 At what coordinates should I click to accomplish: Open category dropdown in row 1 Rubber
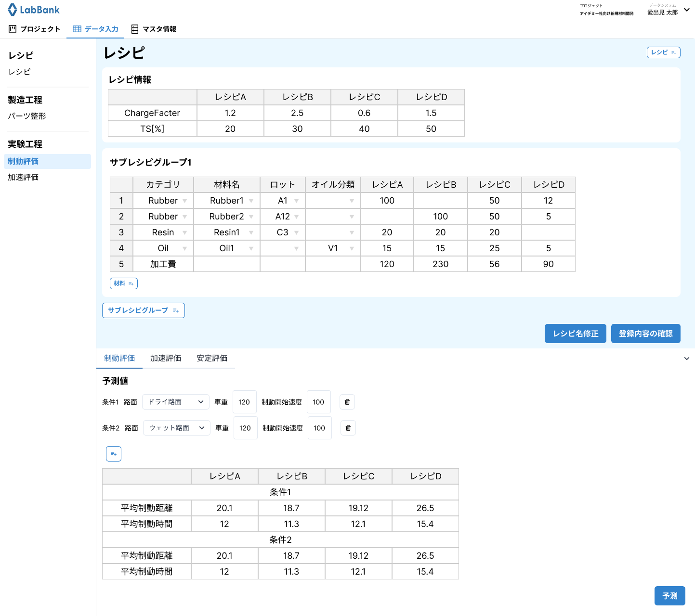(x=184, y=201)
